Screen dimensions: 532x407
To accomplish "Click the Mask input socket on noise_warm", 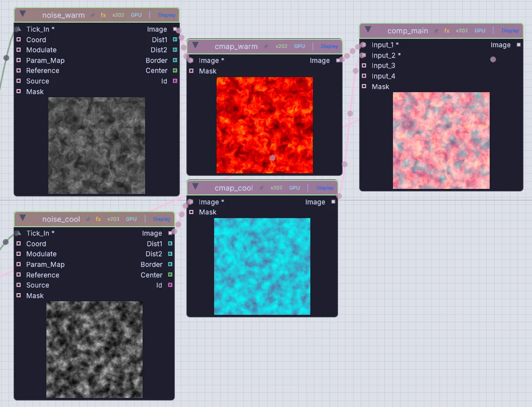I will (x=19, y=92).
